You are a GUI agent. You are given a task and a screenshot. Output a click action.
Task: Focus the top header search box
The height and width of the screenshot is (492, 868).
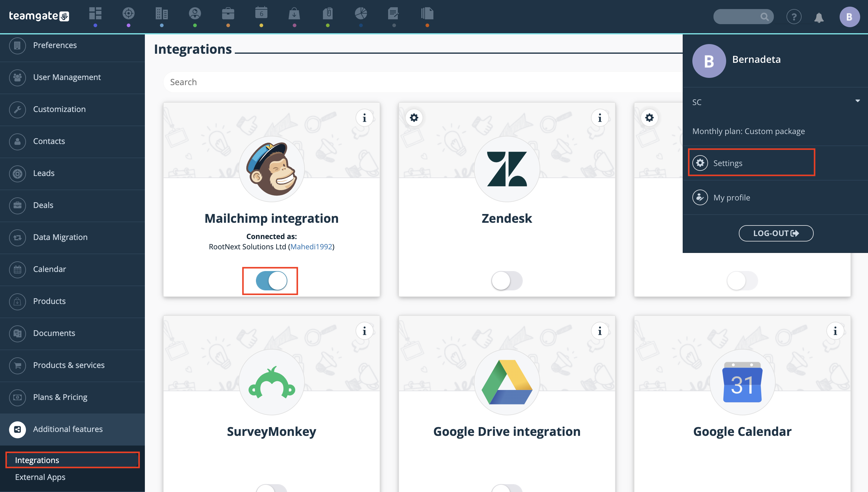coord(743,17)
